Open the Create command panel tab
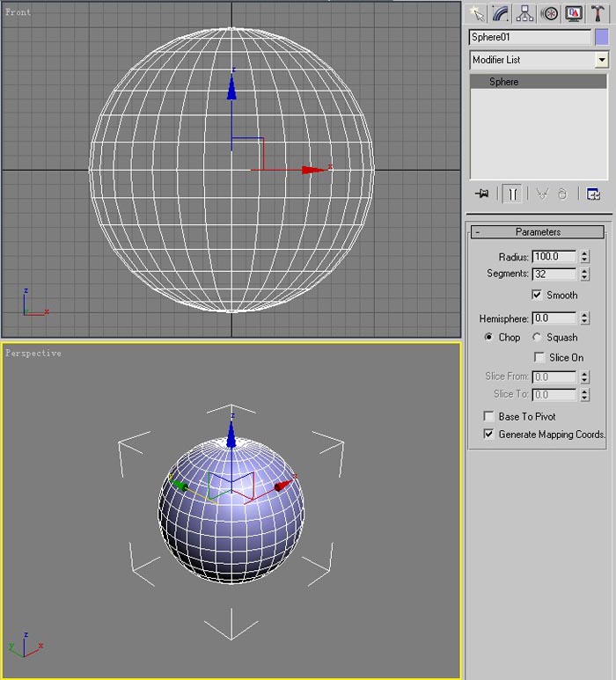616x680 pixels. click(477, 13)
